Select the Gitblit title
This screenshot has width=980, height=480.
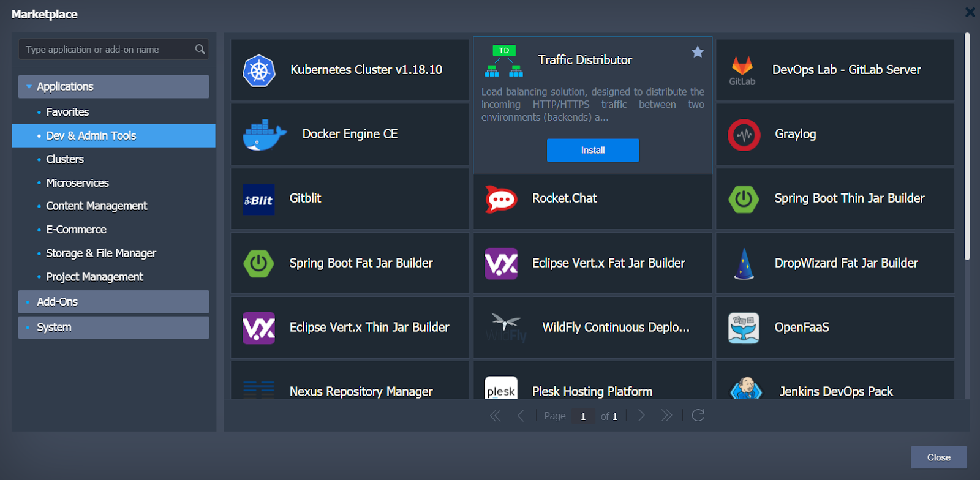(306, 198)
